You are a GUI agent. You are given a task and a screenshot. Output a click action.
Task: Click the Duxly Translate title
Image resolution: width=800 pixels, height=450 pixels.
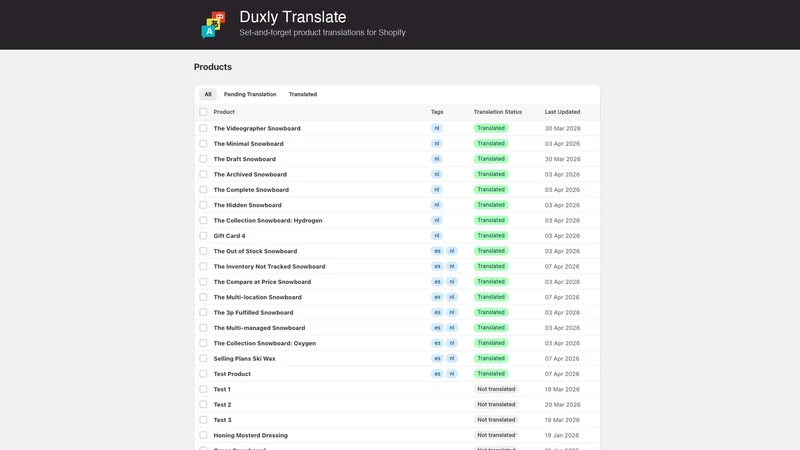tap(293, 17)
